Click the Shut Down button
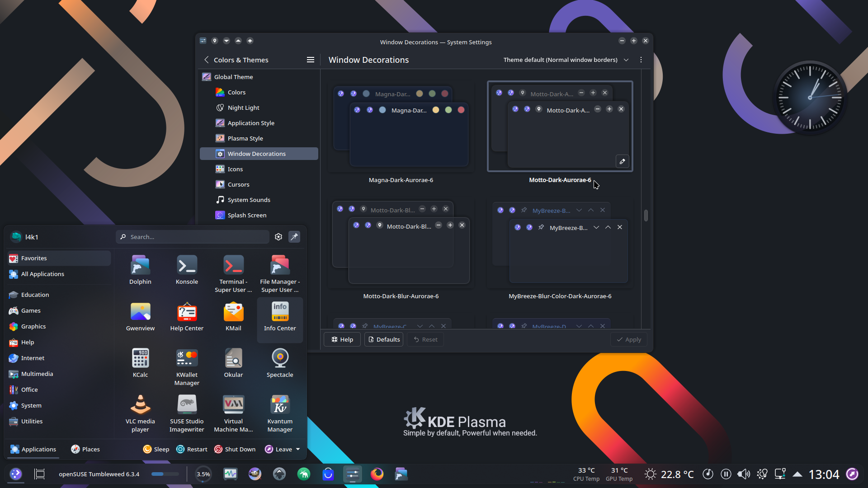This screenshot has width=868, height=488. coord(235,449)
